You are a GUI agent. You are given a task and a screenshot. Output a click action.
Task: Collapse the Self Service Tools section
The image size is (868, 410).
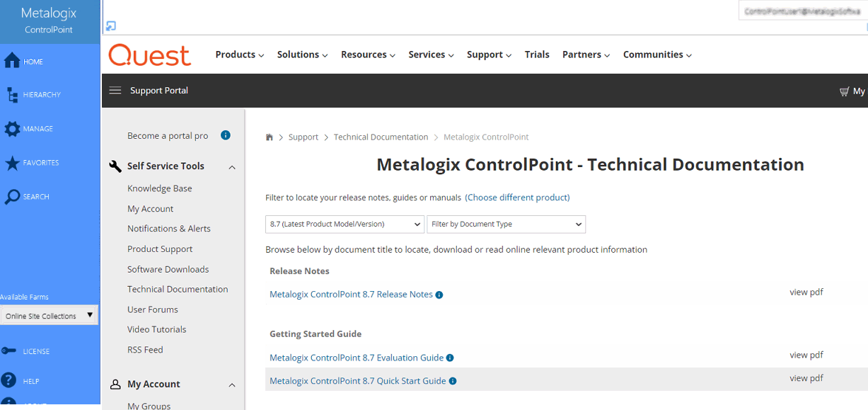click(x=232, y=167)
